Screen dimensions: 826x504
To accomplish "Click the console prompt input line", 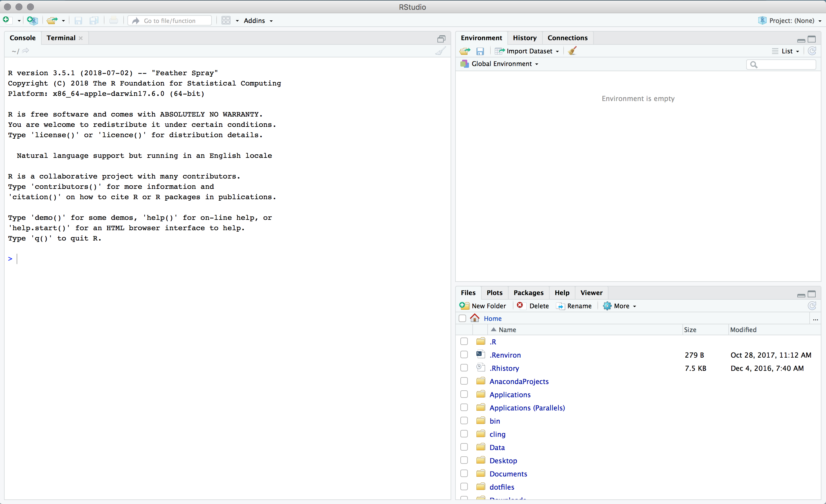I will 228,259.
